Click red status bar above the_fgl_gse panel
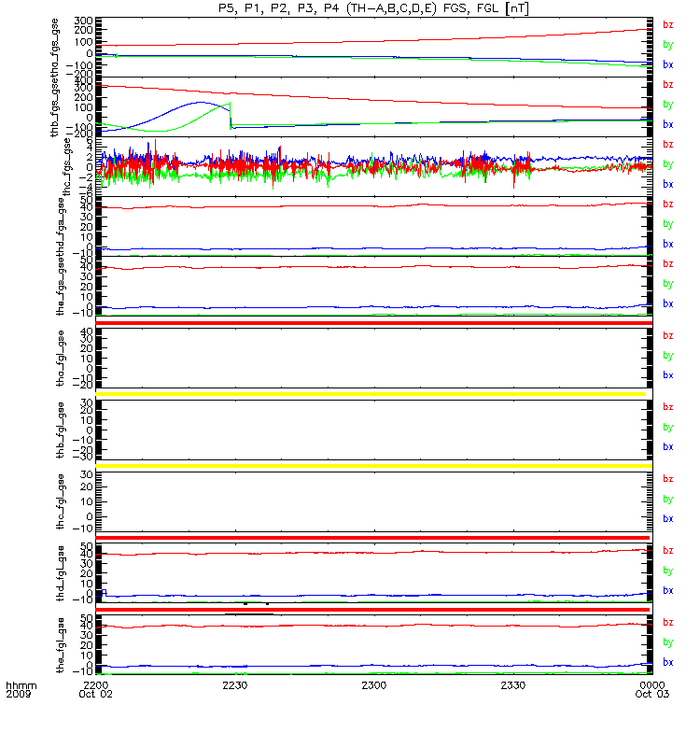The width and height of the screenshot is (700, 747). 372,610
